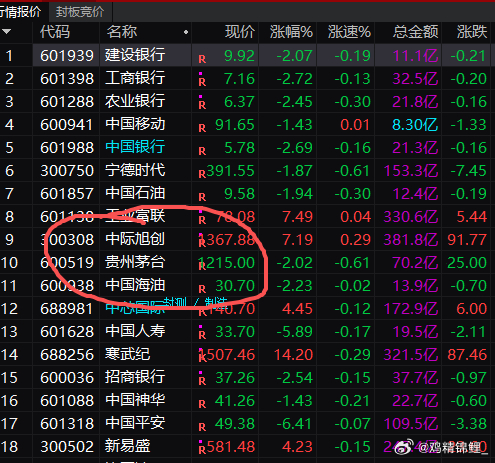
Task: Select the 行情报价 tab
Action: pos(21,12)
